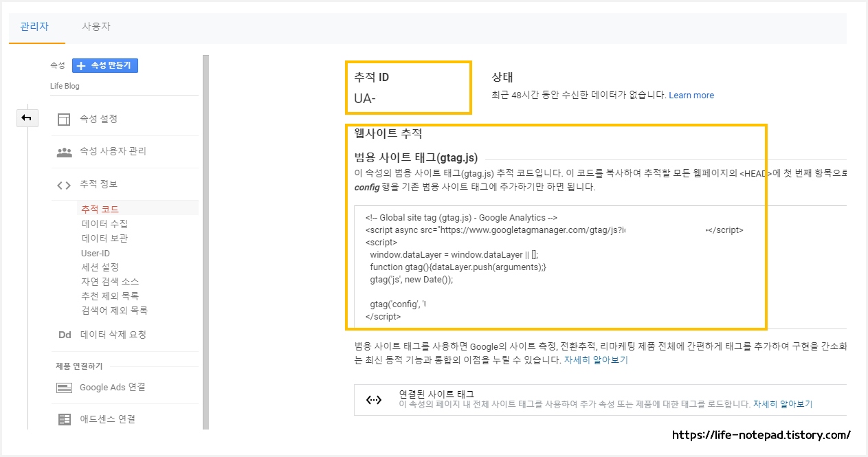Click the Google Ads 연결 icon
This screenshot has width=868, height=457.
coord(64,388)
